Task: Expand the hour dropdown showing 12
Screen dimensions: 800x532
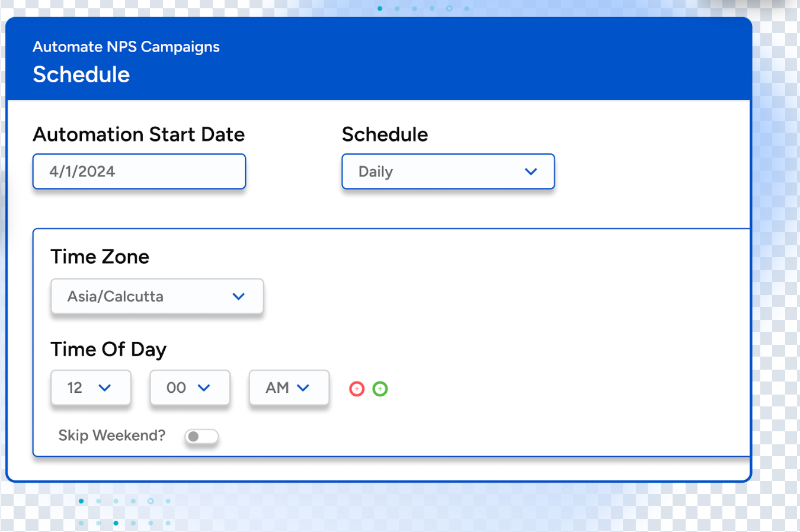Action: [x=91, y=388]
